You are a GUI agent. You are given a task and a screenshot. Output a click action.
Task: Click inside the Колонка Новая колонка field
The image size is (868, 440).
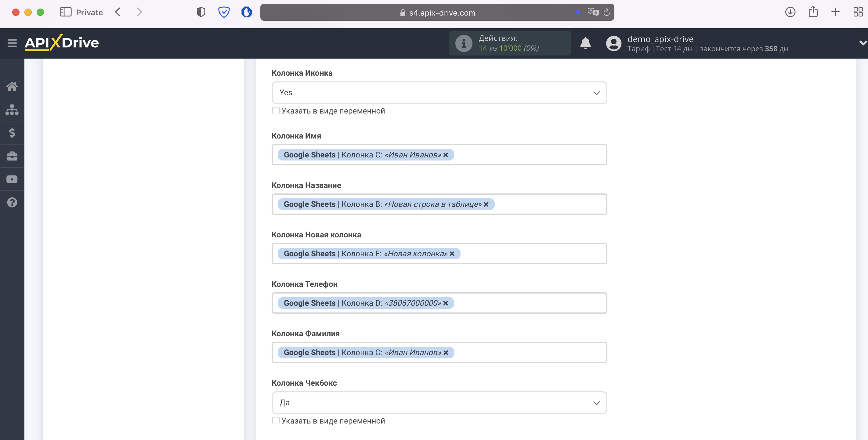coord(439,254)
